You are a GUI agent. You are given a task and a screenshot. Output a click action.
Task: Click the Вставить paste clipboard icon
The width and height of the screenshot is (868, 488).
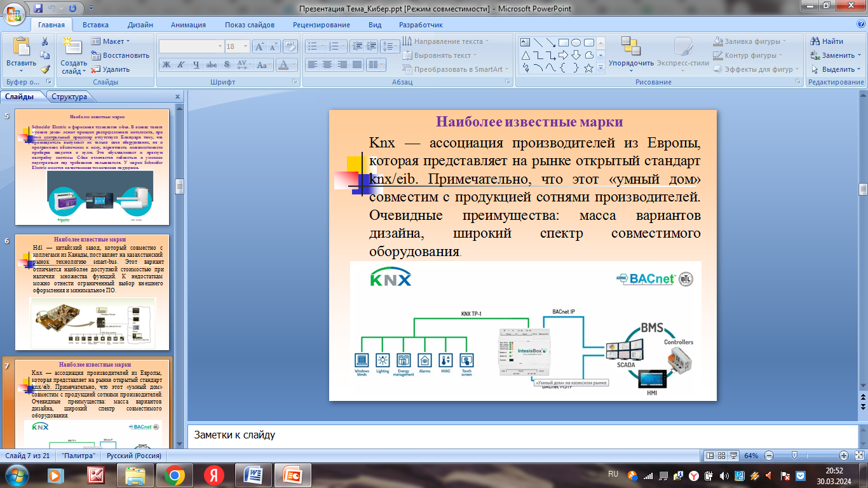coord(21,47)
